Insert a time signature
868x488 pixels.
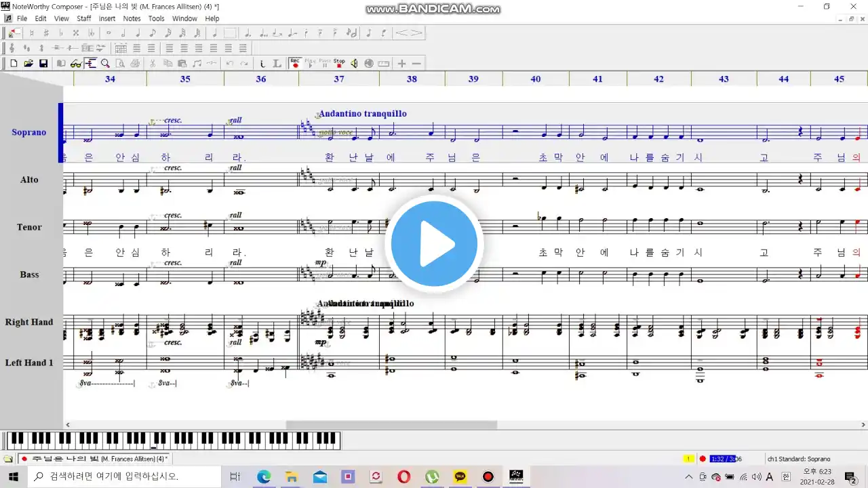[42, 48]
